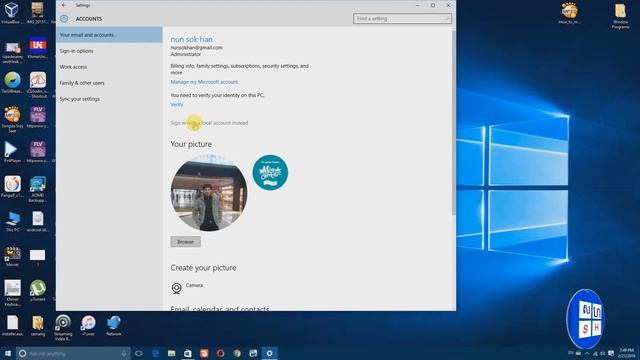Open the Windows Start menu
The height and width of the screenshot is (360, 640).
(x=8, y=353)
